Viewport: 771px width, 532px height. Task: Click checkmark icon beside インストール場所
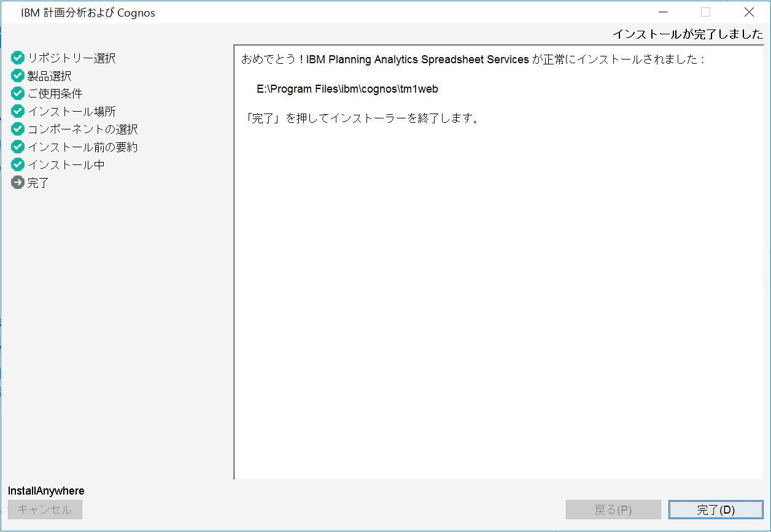coord(18,112)
